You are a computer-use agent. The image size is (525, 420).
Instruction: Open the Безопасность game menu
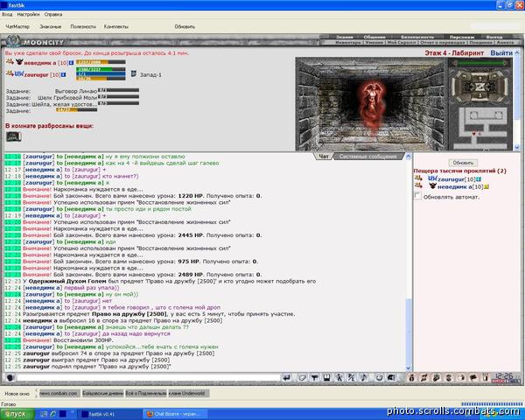(417, 37)
